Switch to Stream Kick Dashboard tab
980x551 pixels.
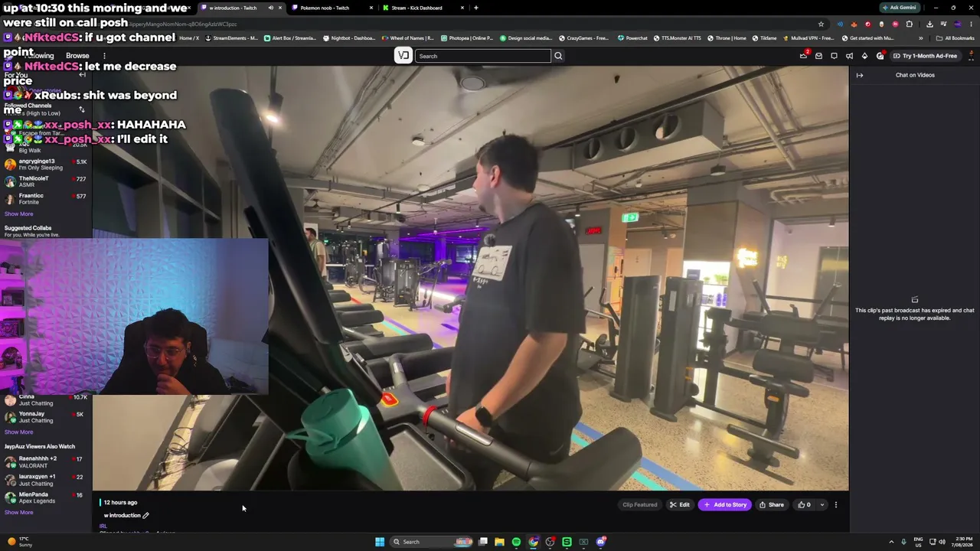[x=423, y=8]
